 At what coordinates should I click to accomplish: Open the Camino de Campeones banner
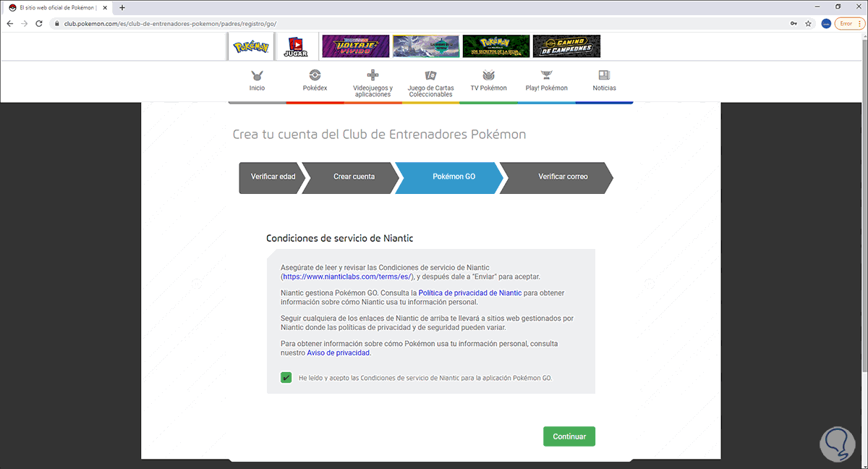tap(566, 46)
